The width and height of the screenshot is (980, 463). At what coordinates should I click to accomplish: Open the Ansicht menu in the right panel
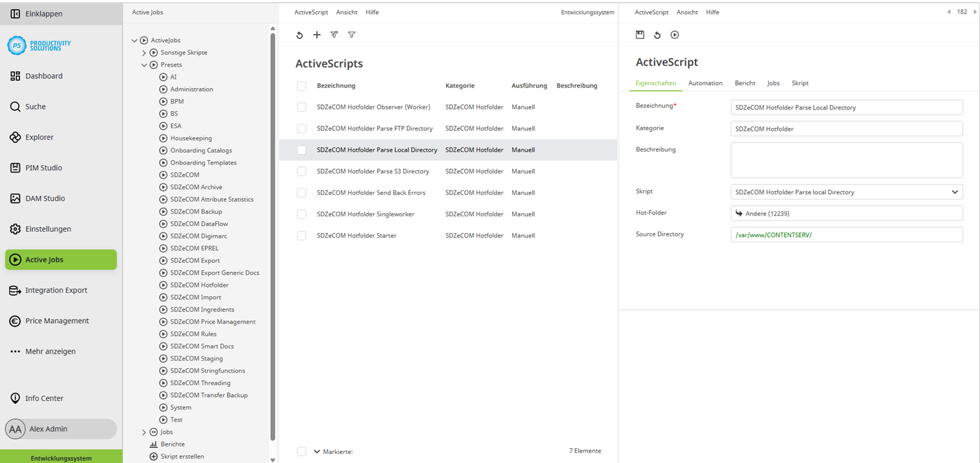(687, 12)
